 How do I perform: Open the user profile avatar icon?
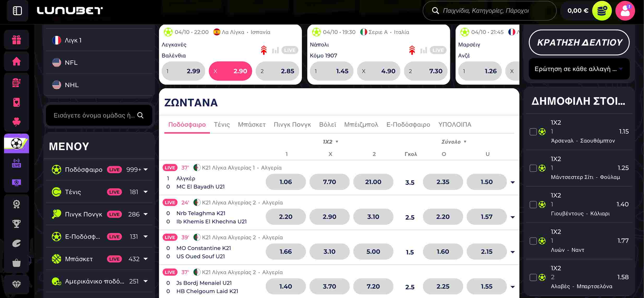click(x=625, y=11)
